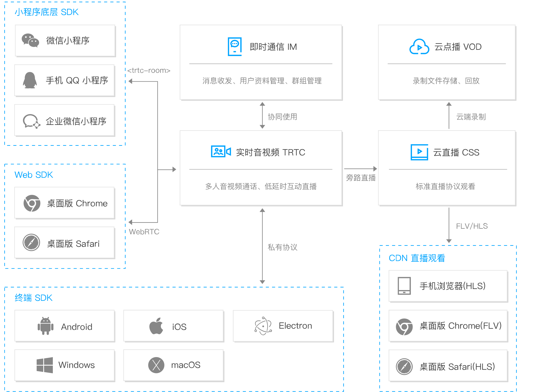This screenshot has height=392, width=533.
Task: Select the Android label
Action: [77, 327]
